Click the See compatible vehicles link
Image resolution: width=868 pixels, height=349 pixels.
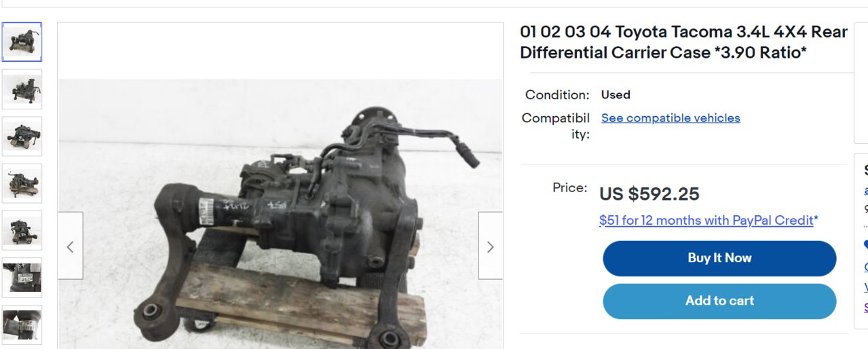tap(671, 118)
